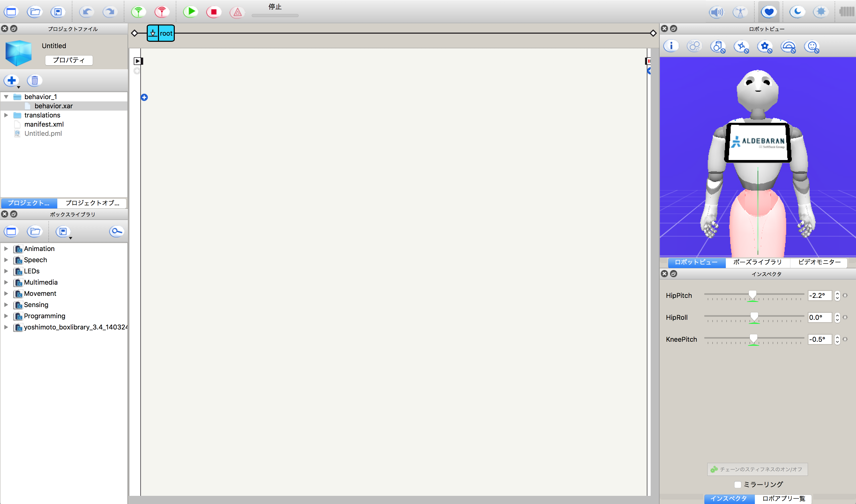Toggle the fourth robot view toolbar icon
Image resolution: width=856 pixels, height=504 pixels.
pyautogui.click(x=741, y=47)
